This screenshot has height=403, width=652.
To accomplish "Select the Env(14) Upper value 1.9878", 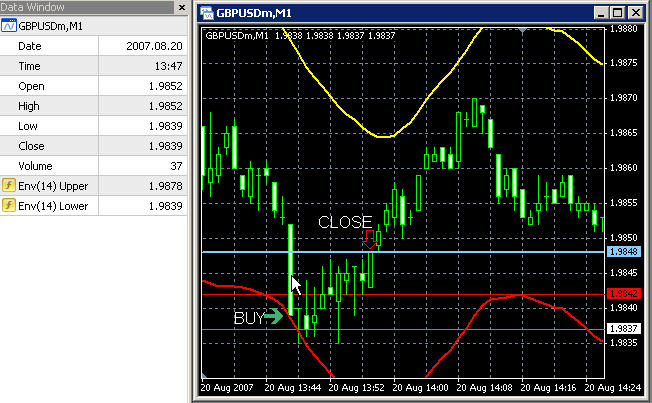I will (165, 186).
